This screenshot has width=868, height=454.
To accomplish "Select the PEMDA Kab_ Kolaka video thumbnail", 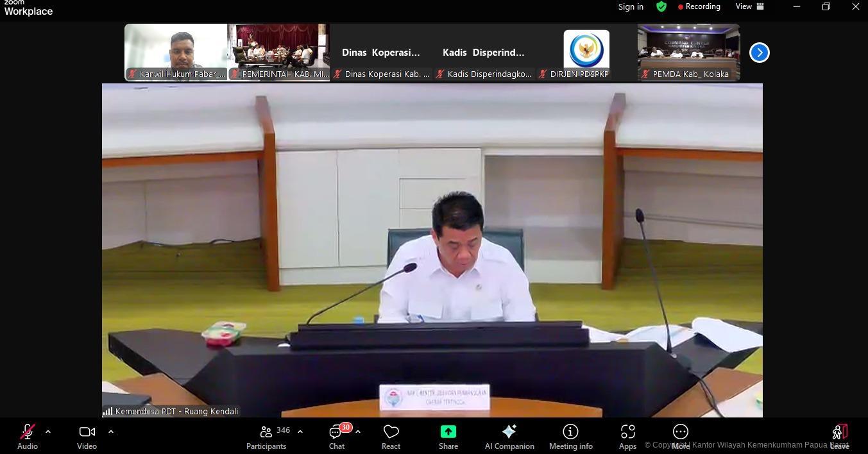I will [688, 52].
